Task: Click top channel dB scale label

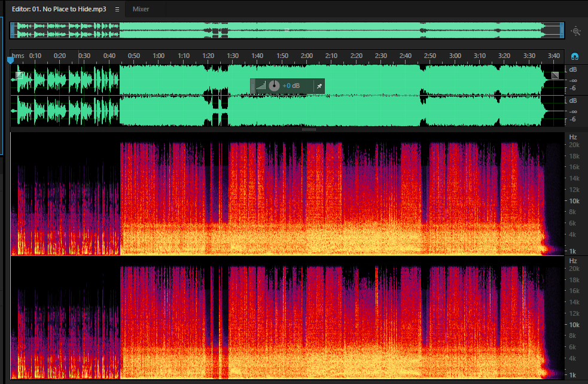Action: pos(573,69)
